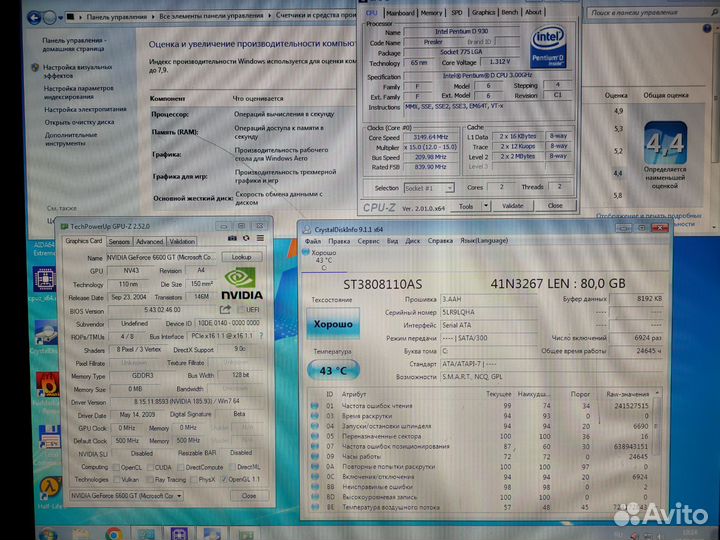Switch to the Graphics tab in CPU-Z
The height and width of the screenshot is (540, 720).
484,12
